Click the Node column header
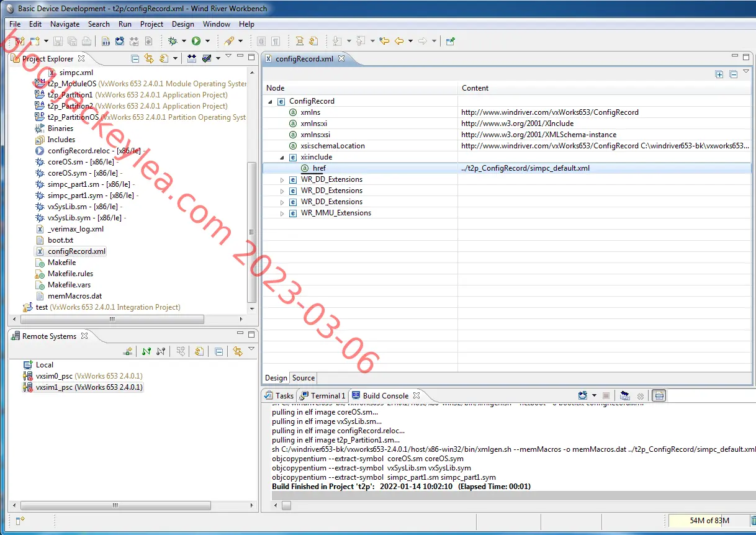Screen dimensions: 756x535 coord(359,88)
